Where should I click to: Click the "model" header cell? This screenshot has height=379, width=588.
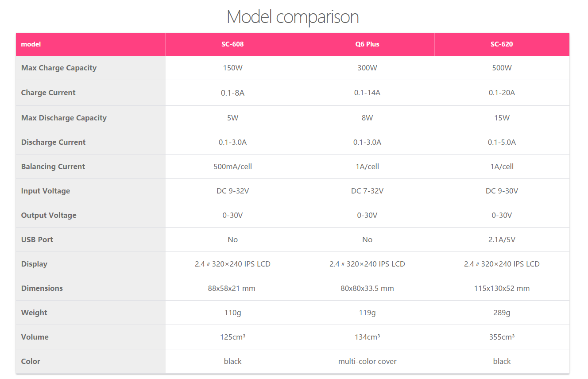tap(31, 44)
